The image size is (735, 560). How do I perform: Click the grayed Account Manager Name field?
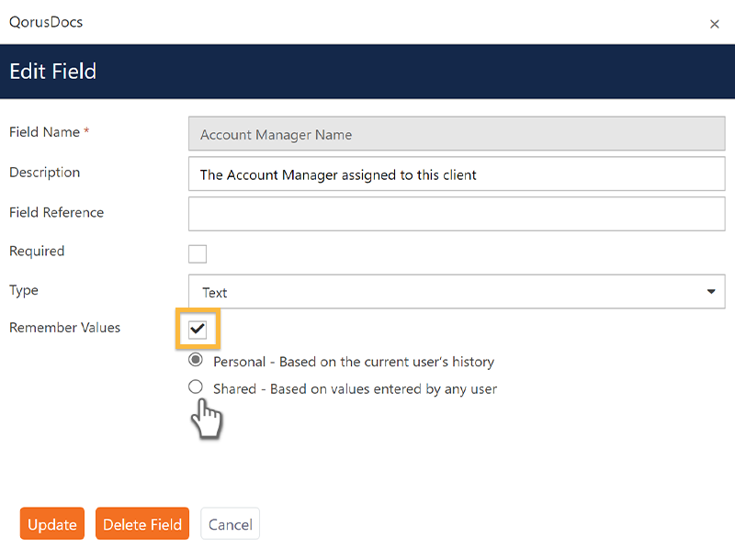457,134
